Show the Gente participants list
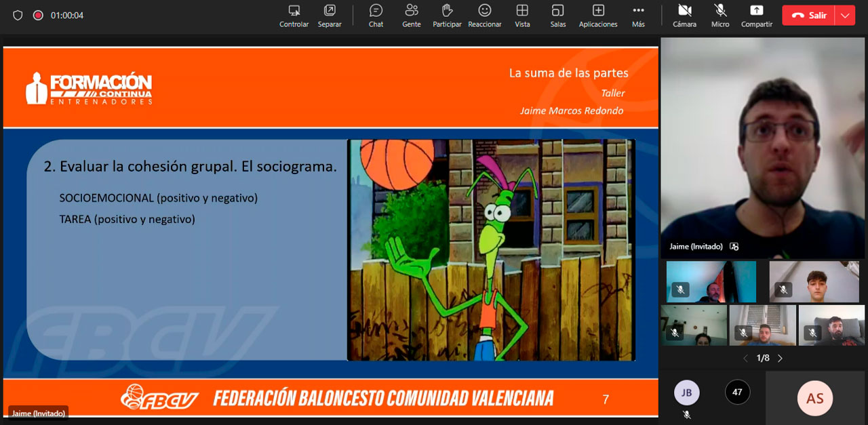Screen dimensions: 868x425 point(411,16)
